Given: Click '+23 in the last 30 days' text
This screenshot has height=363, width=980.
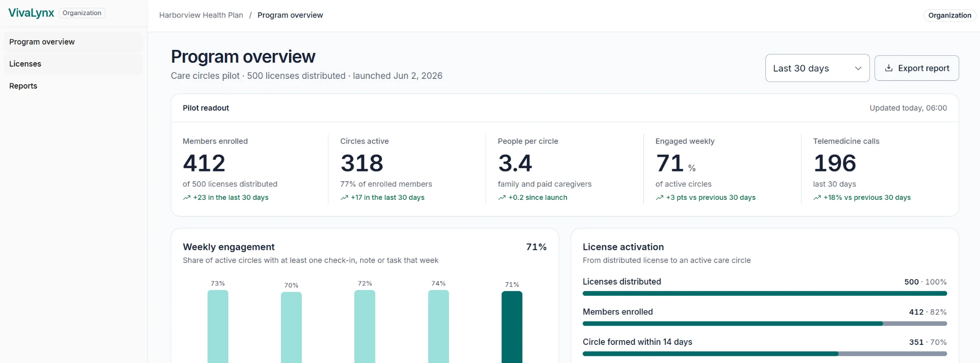Looking at the screenshot, I should pyautogui.click(x=231, y=197).
